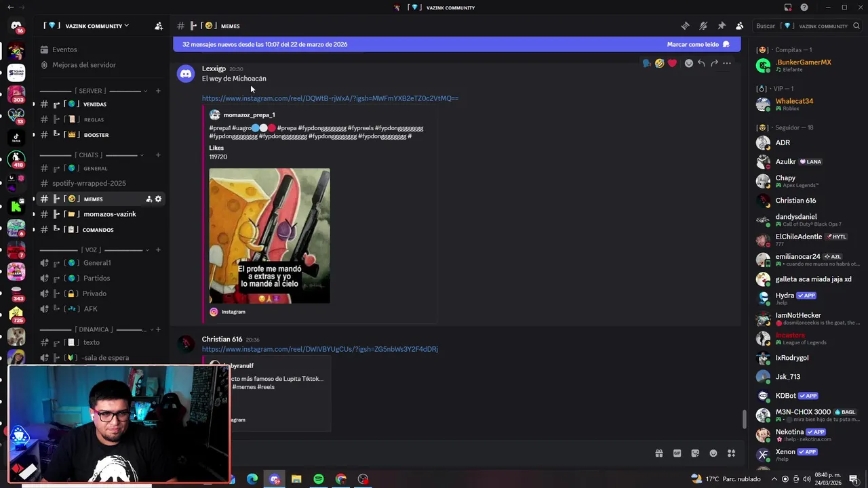Go back with title bar arrow
The height and width of the screenshot is (488, 868).
coord(10,7)
